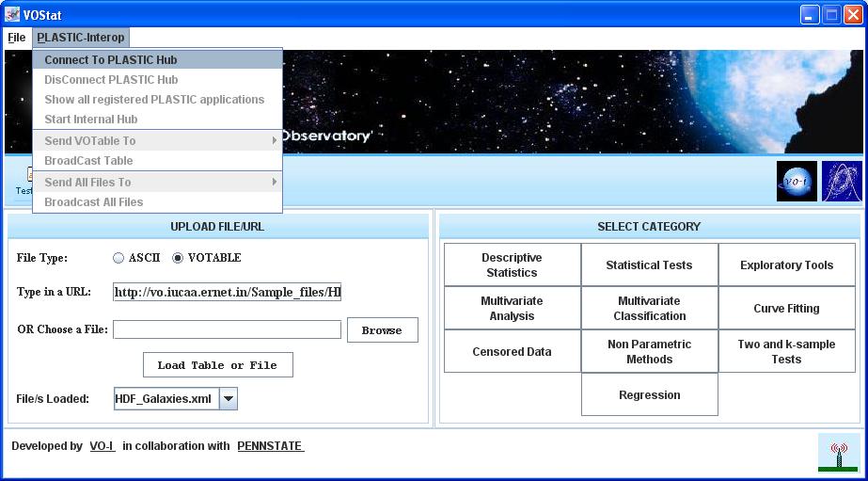The height and width of the screenshot is (481, 868).
Task: Open Statistical Tests category
Action: point(649,265)
